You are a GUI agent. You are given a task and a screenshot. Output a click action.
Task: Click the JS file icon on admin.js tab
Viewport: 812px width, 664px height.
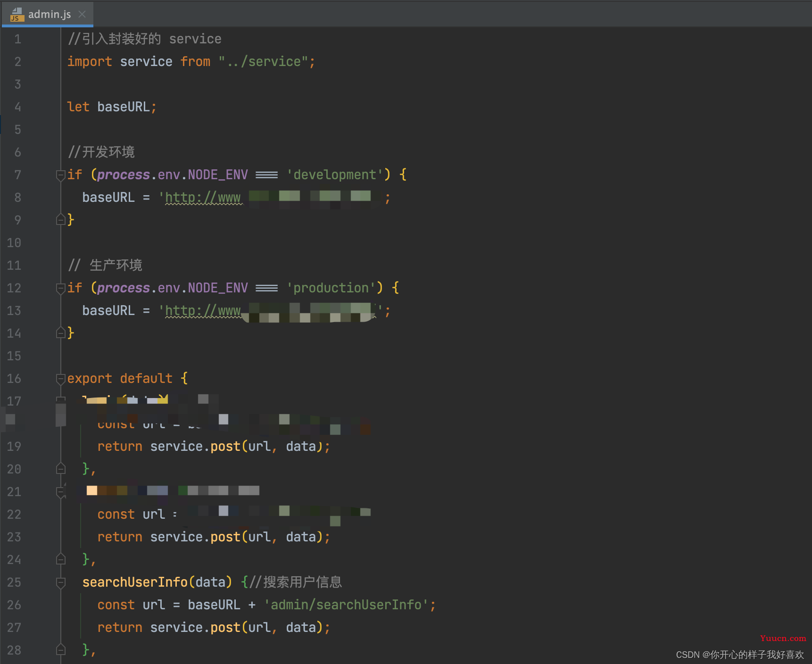(x=17, y=15)
